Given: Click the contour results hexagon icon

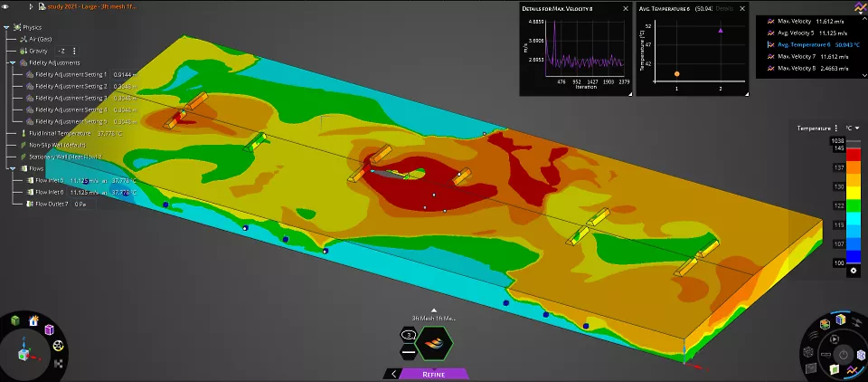Looking at the screenshot, I should coord(825,324).
